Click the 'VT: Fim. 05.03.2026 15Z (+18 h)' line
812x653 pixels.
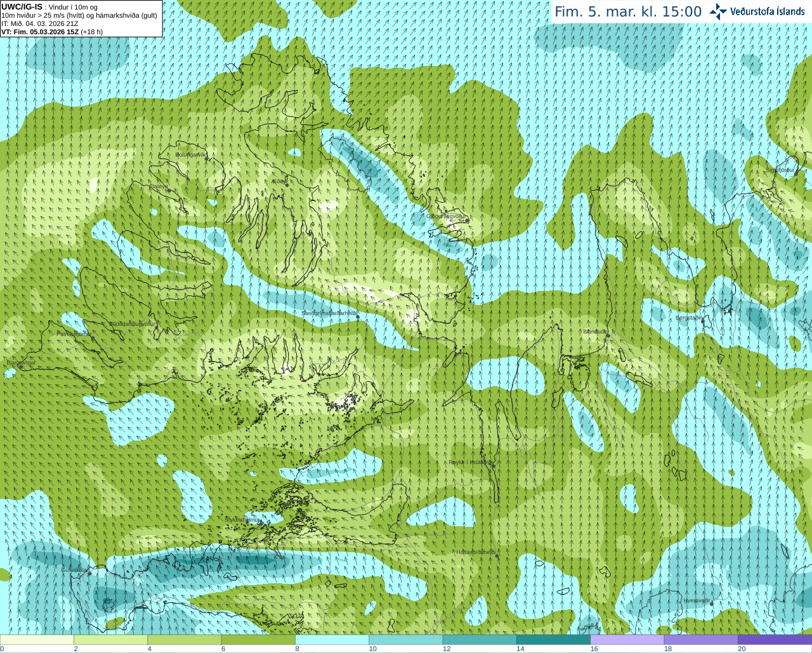coord(52,32)
